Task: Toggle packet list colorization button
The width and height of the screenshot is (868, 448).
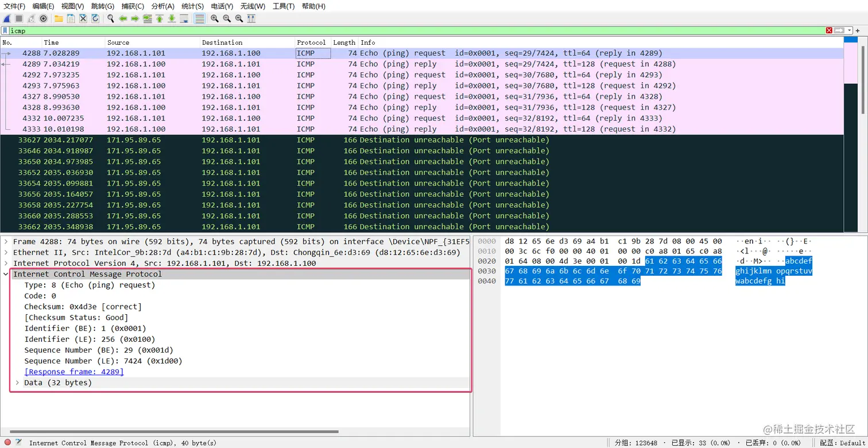Action: click(x=199, y=18)
